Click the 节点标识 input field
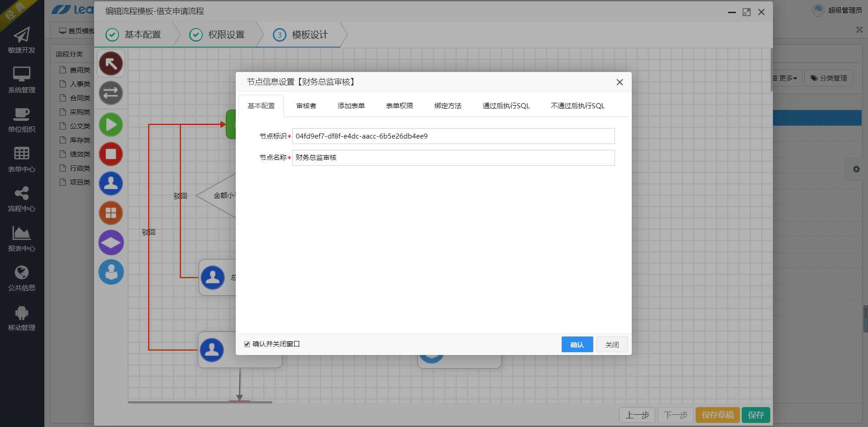The height and width of the screenshot is (427, 868). coord(453,136)
